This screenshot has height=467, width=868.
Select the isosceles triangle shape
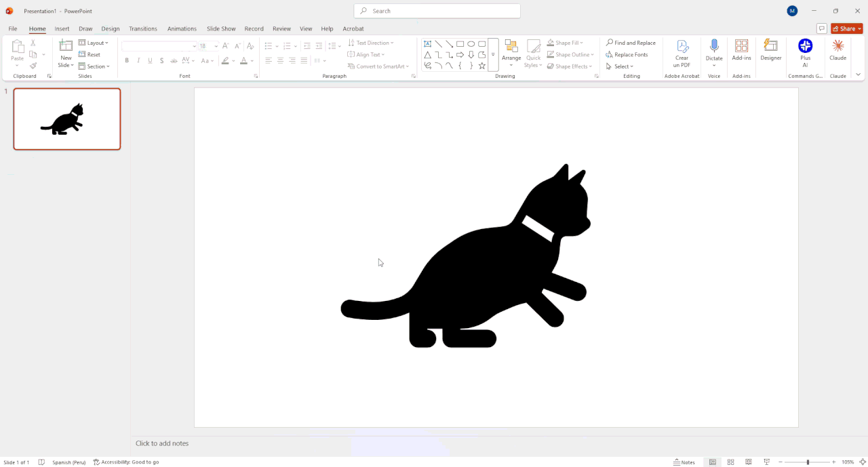pos(427,55)
